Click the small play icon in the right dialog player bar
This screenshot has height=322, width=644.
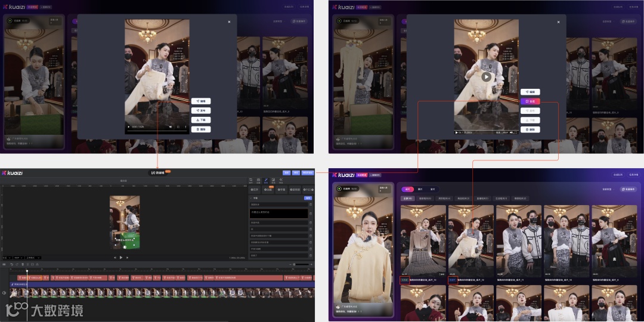pos(456,132)
